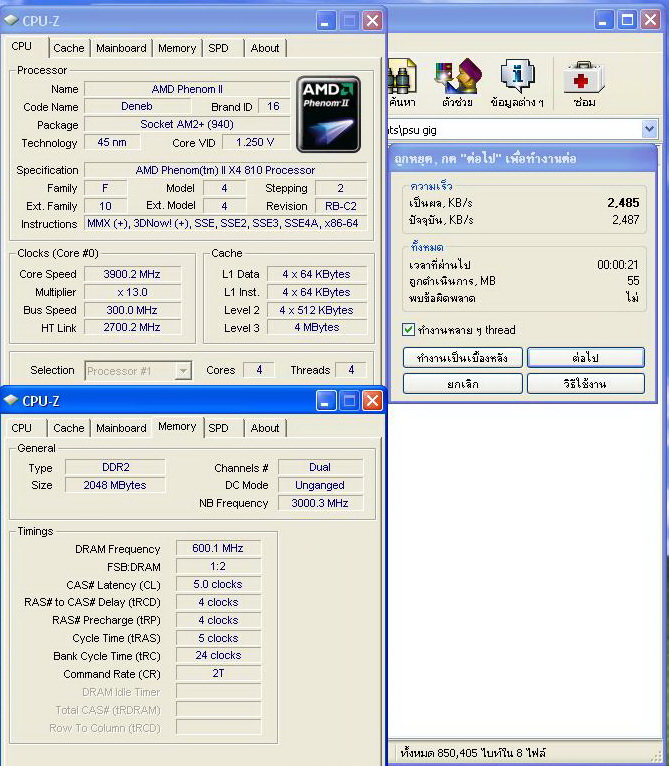The height and width of the screenshot is (766, 669).
Task: Toggle the multi-thread checkbox
Action: pos(408,330)
